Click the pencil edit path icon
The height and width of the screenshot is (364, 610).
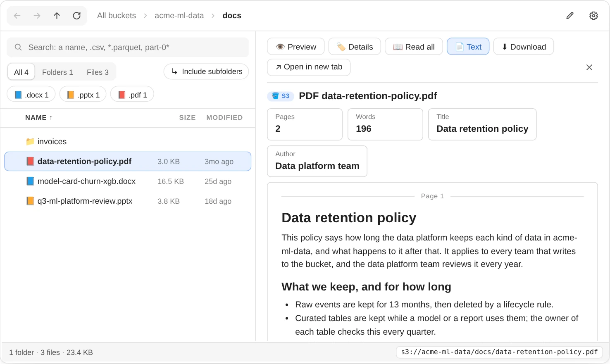coord(570,16)
